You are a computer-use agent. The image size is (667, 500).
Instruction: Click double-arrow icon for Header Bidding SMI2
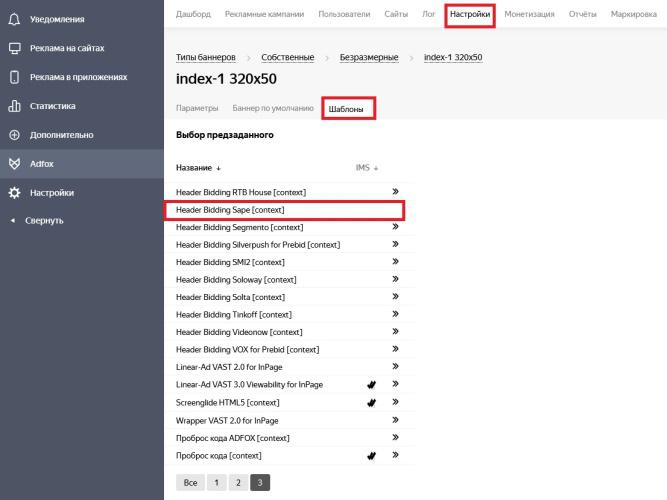click(x=395, y=261)
